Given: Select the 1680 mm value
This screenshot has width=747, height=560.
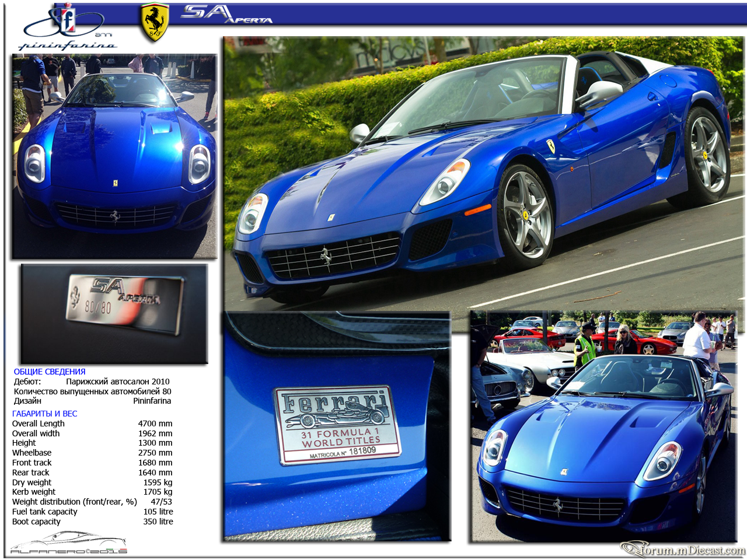Looking at the screenshot, I should (155, 463).
